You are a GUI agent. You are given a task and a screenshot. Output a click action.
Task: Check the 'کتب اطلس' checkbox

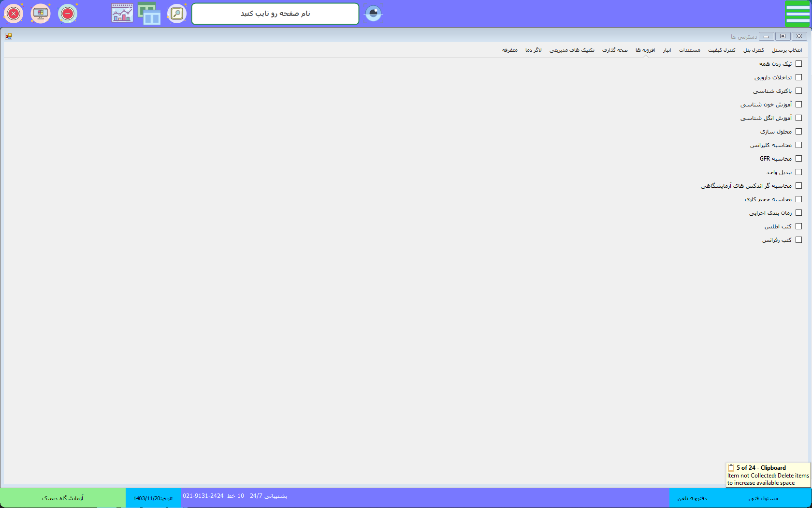(x=798, y=226)
